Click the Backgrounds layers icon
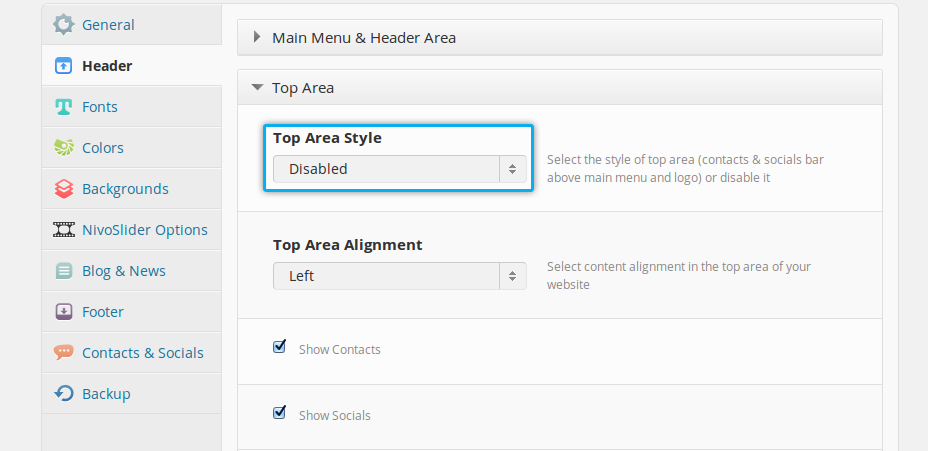This screenshot has height=451, width=928. coord(64,189)
